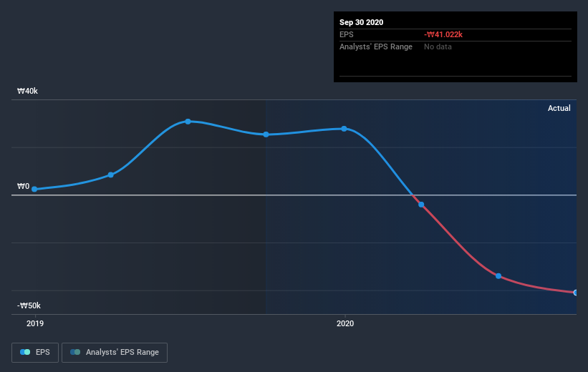Select the last highlighted Sep 30 2020 point
The image size is (588, 372).
(x=575, y=293)
